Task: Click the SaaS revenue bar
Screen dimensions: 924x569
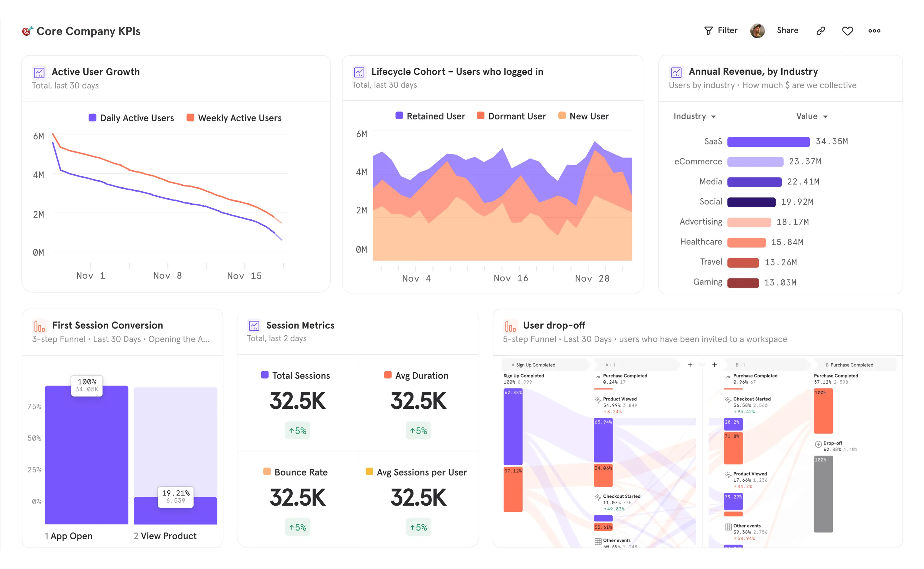Action: (768, 142)
